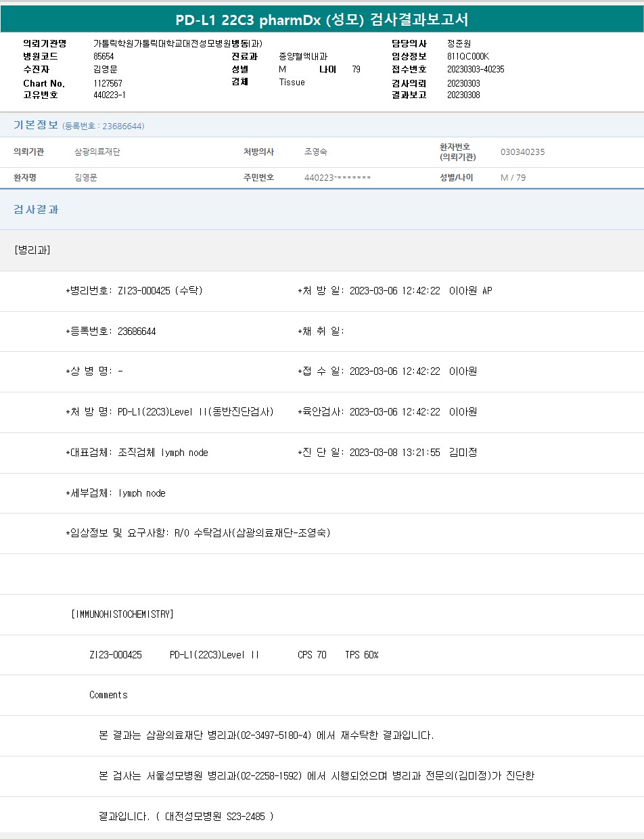Image resolution: width=644 pixels, height=839 pixels.
Task: Select the Chart No. value 1127567
Action: click(108, 83)
